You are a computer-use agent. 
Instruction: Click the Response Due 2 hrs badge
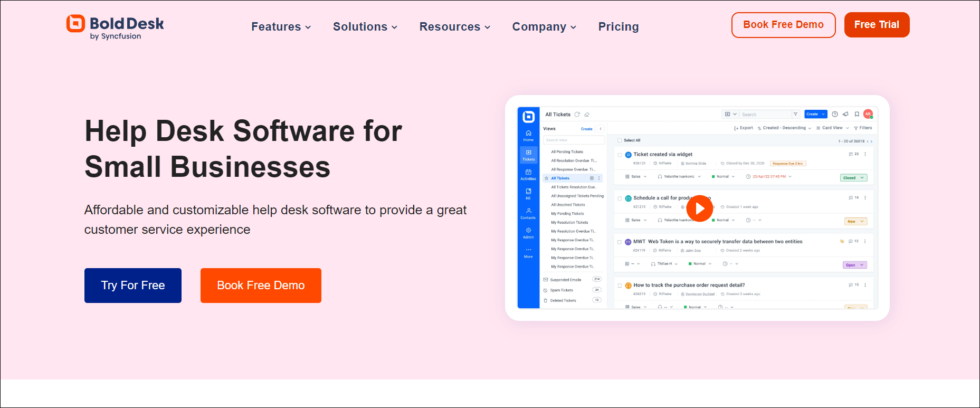point(788,164)
